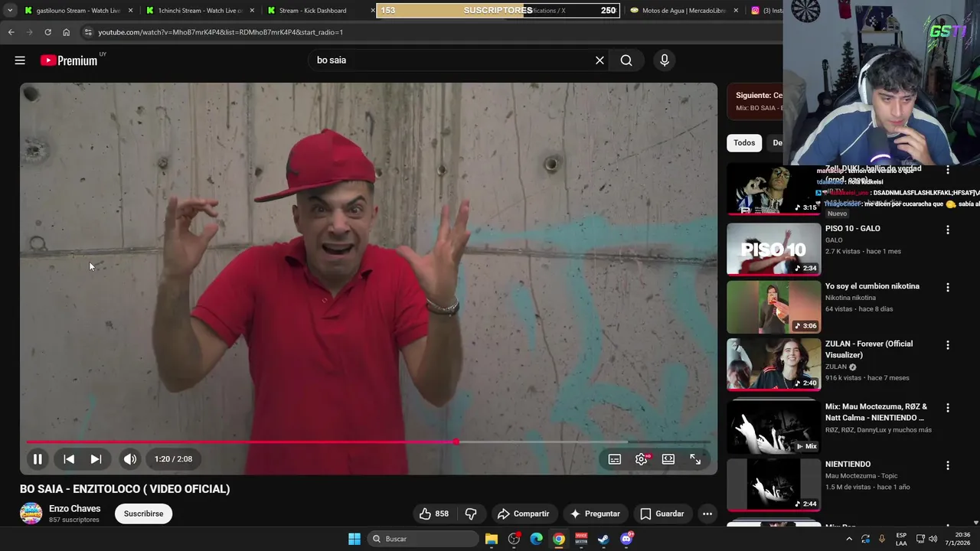This screenshot has width=980, height=551.
Task: Open the Mix: Mau Moctezuma playlist thumbnail
Action: pos(773,427)
